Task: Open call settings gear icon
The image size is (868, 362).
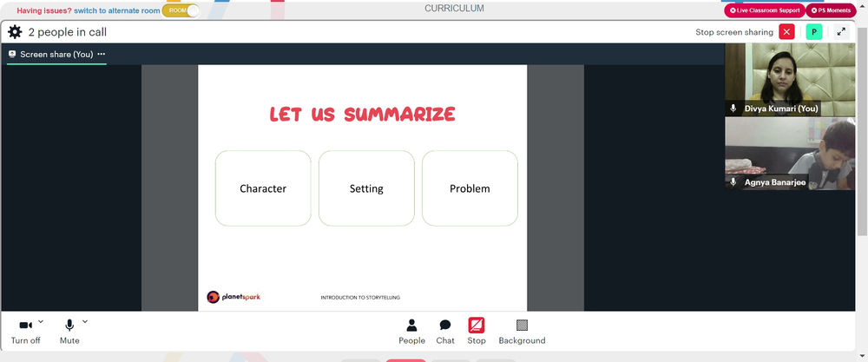Action: (x=15, y=32)
